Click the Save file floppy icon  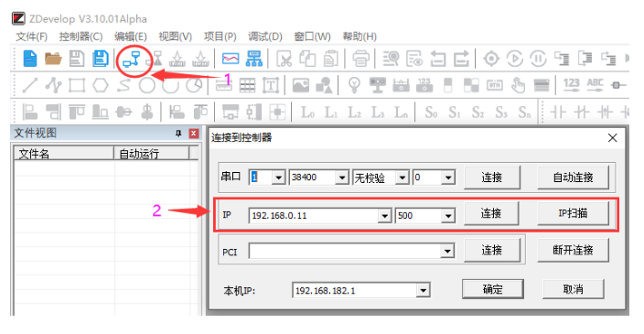pyautogui.click(x=77, y=59)
